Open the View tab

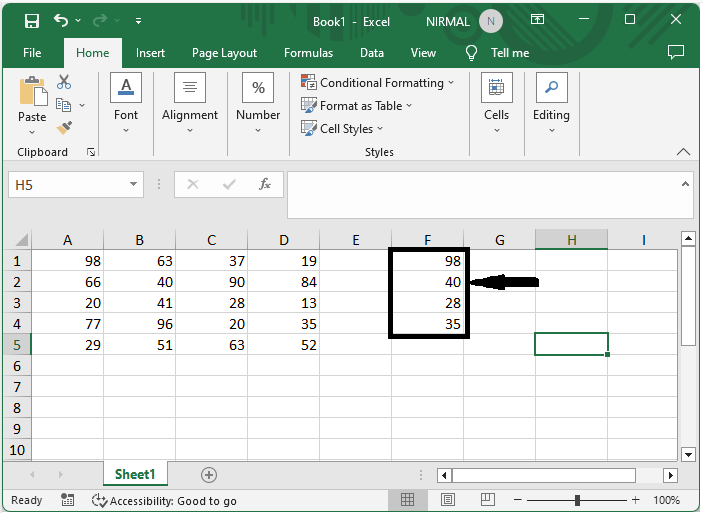click(423, 53)
